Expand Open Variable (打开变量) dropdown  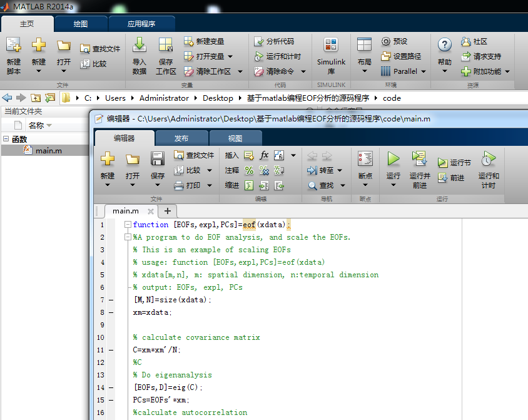230,56
